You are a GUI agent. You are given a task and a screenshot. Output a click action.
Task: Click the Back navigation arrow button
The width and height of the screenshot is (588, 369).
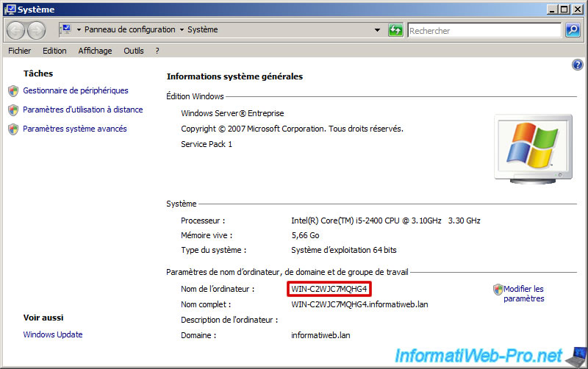pos(15,30)
